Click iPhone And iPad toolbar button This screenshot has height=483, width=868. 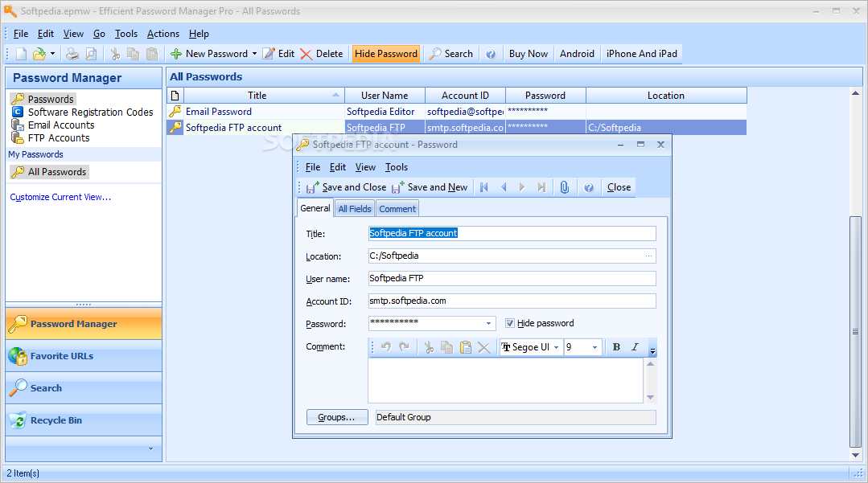642,54
